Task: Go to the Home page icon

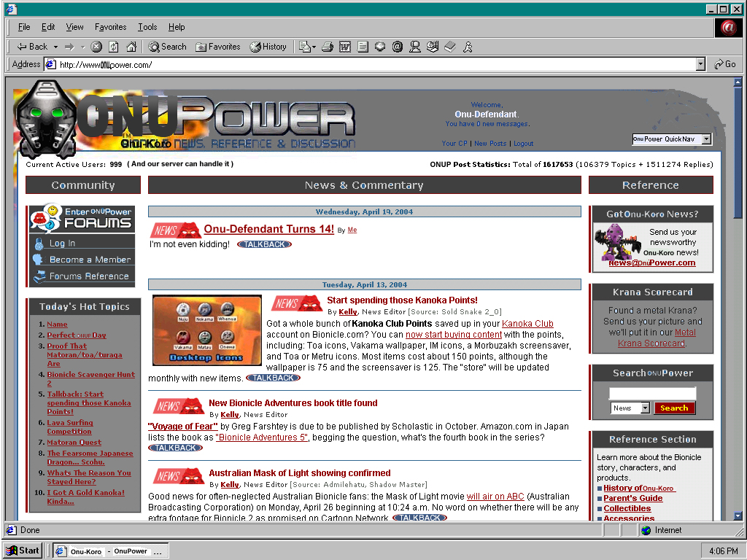Action: point(131,47)
